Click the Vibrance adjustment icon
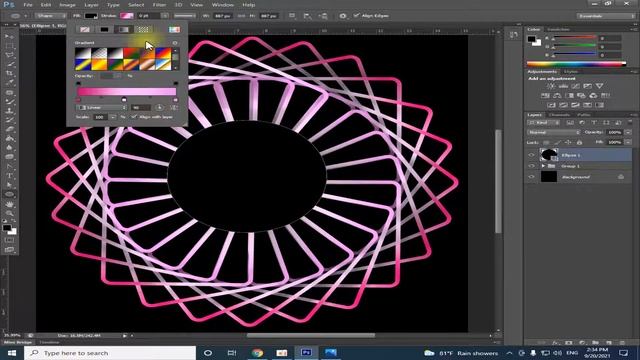Viewport: 640px width, 360px height. [x=599, y=86]
